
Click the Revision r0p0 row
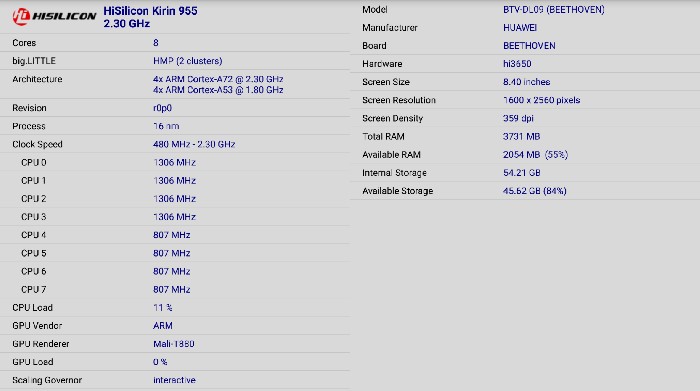click(175, 108)
